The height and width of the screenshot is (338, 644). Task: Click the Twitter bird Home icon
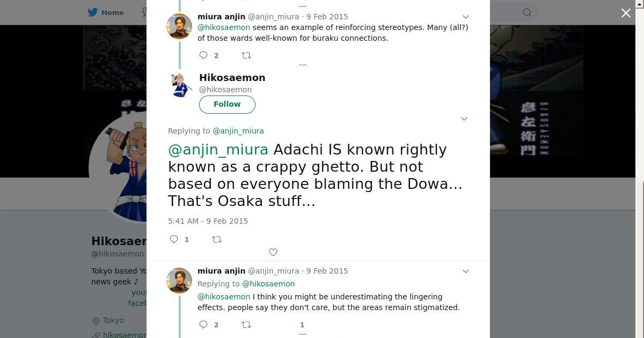click(93, 12)
